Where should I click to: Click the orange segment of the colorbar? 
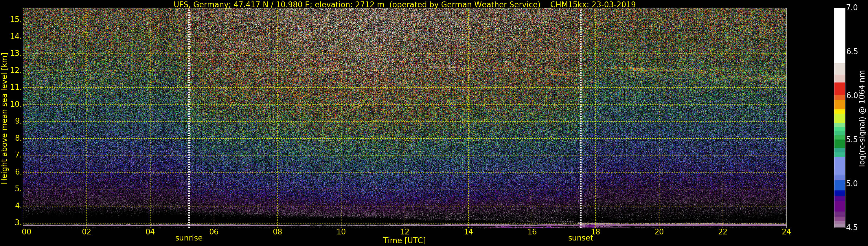[839, 104]
